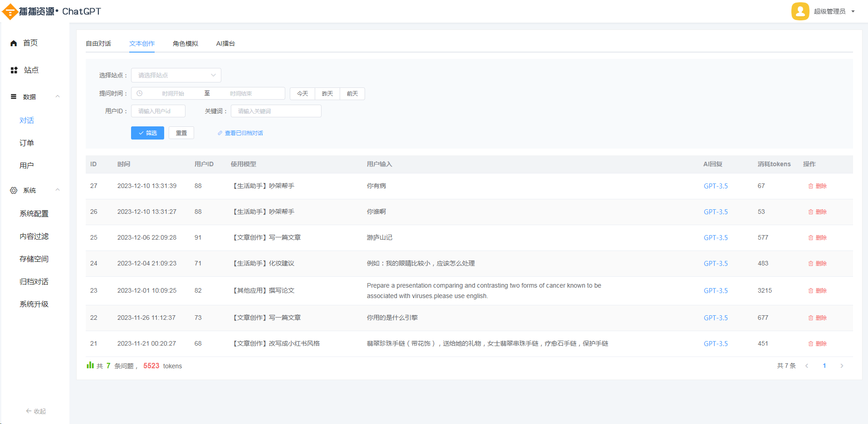868x424 pixels.
Task: Click the 时间结束 end time field
Action: (241, 93)
